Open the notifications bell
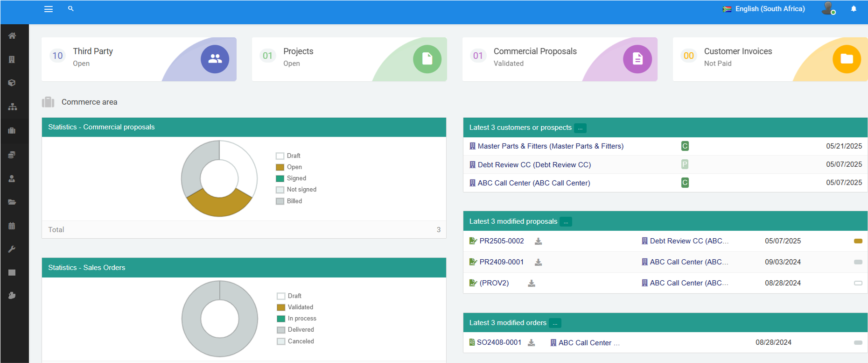The width and height of the screenshot is (868, 363). (x=854, y=8)
